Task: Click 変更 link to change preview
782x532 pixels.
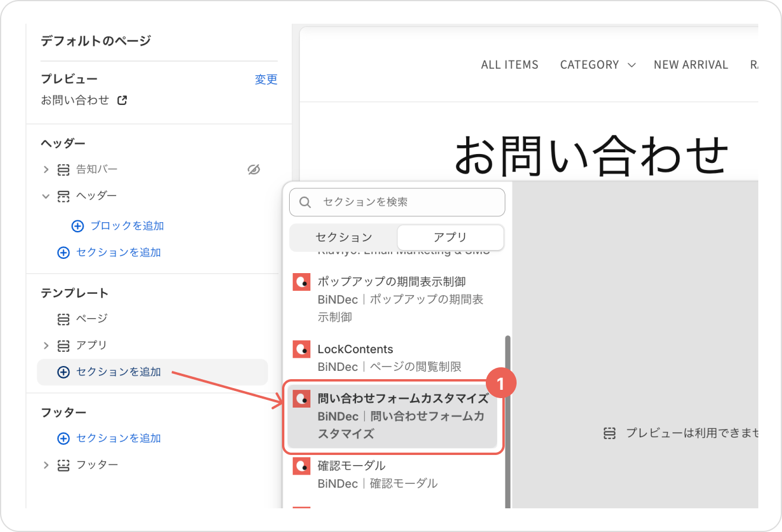Action: [265, 79]
